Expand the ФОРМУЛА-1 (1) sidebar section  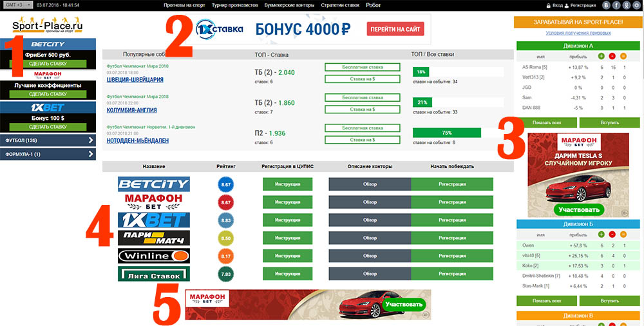tap(48, 154)
